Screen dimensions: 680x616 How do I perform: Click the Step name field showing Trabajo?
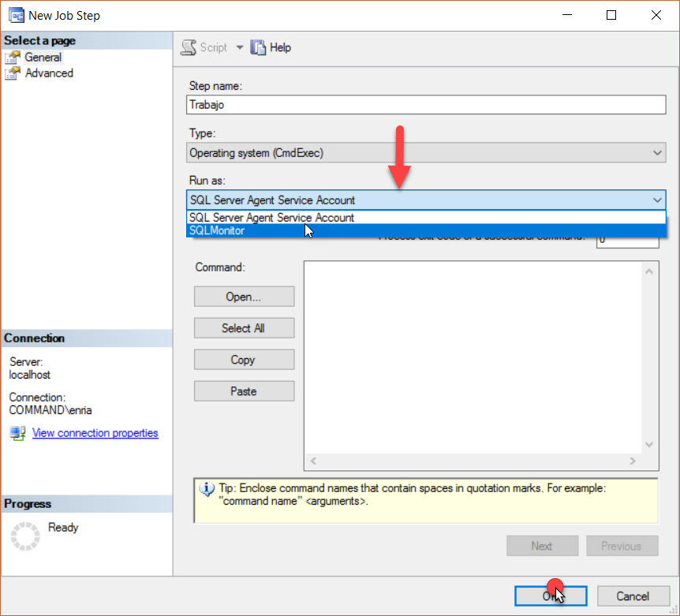click(x=426, y=104)
